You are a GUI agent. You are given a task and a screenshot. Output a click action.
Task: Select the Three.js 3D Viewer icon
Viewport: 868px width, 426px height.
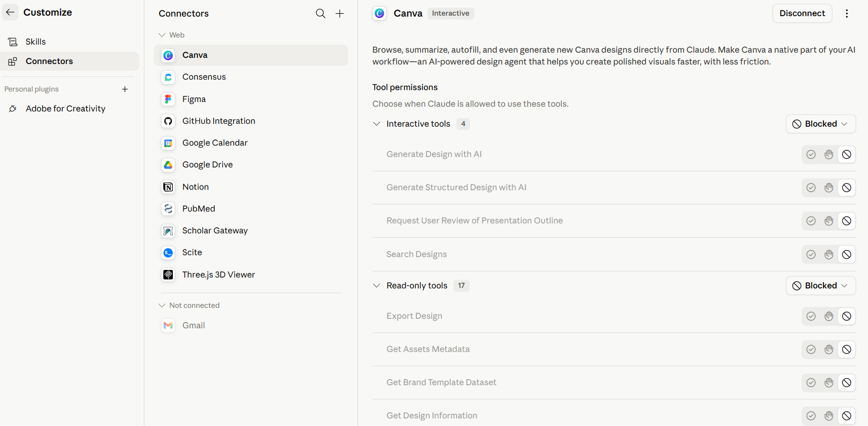tap(168, 275)
